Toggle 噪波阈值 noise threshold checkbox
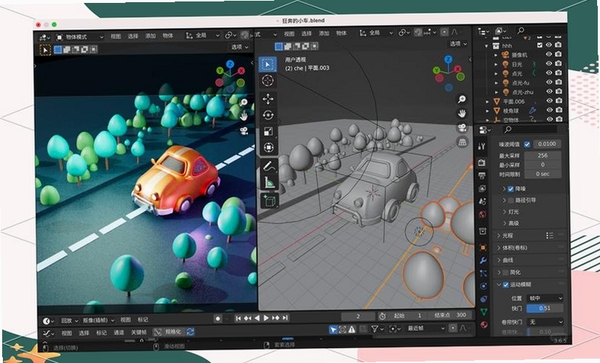The image size is (600, 363). click(527, 144)
